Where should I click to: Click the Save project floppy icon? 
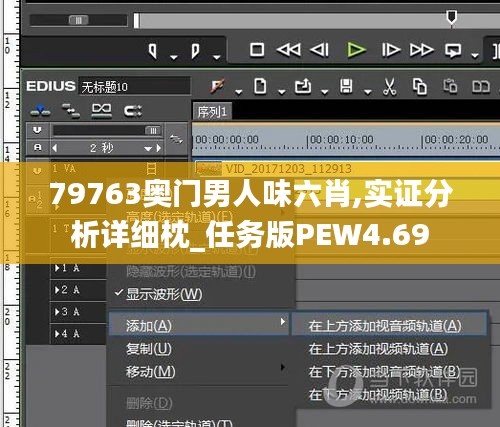pos(346,86)
